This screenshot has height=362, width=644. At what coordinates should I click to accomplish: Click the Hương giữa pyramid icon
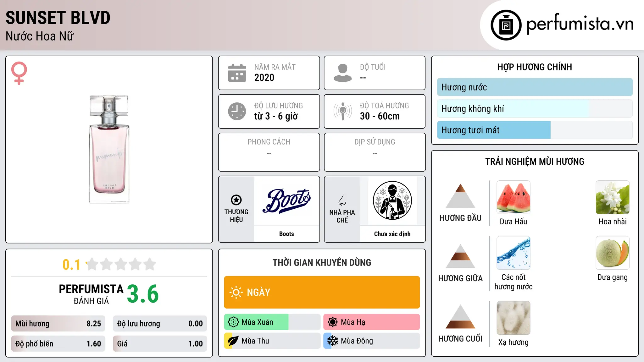tap(460, 256)
